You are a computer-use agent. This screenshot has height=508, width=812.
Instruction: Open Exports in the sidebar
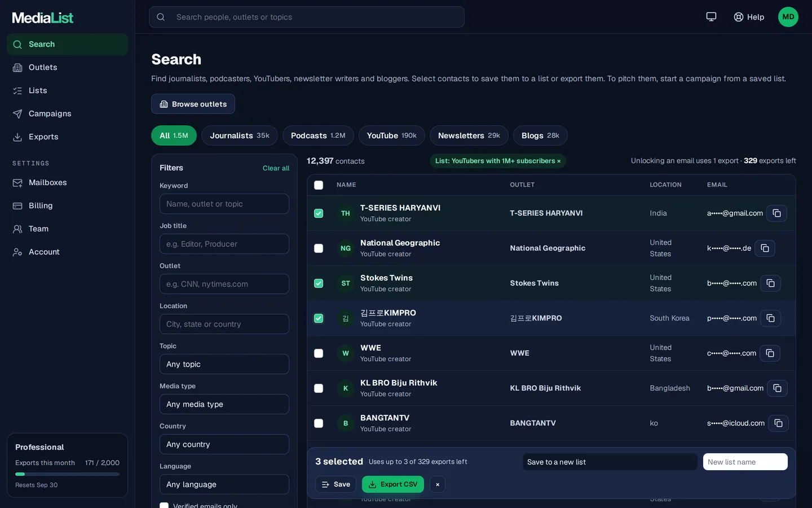[67, 137]
